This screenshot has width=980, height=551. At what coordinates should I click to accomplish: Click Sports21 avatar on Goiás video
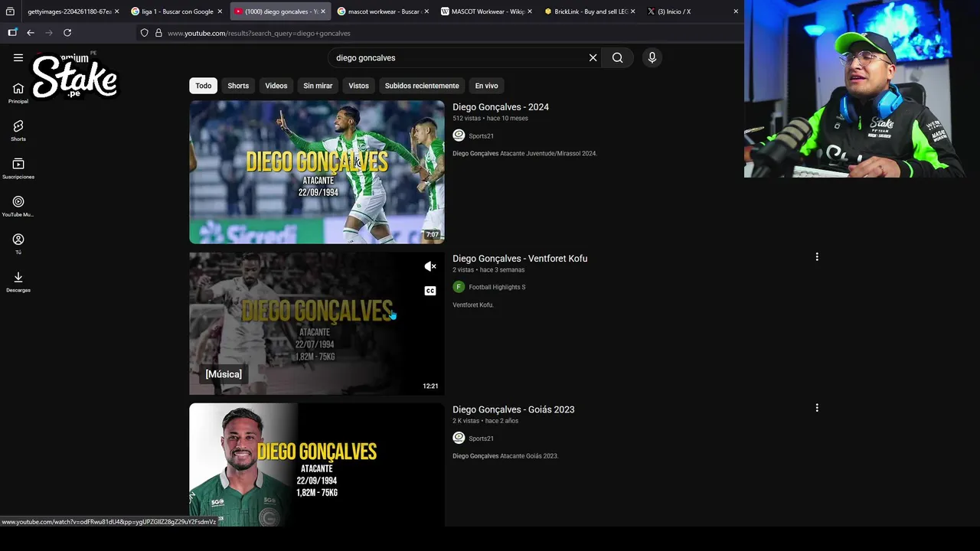[459, 438]
